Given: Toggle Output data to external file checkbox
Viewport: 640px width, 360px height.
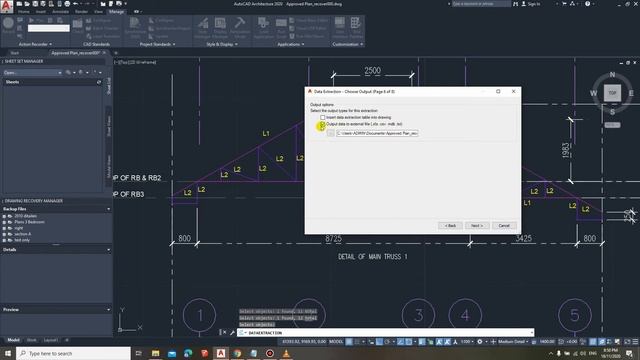Looking at the screenshot, I should click(x=322, y=124).
